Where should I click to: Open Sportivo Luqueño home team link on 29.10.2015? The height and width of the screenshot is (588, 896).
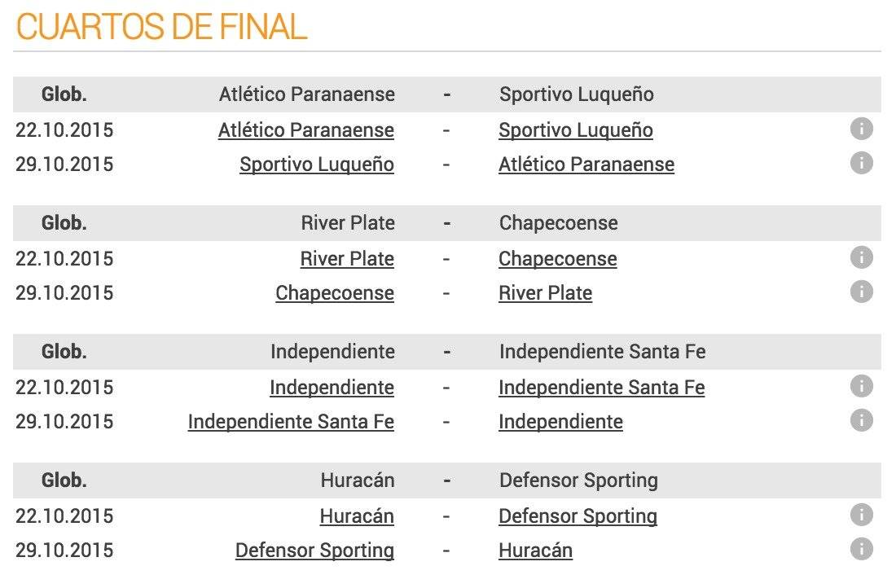pyautogui.click(x=317, y=165)
